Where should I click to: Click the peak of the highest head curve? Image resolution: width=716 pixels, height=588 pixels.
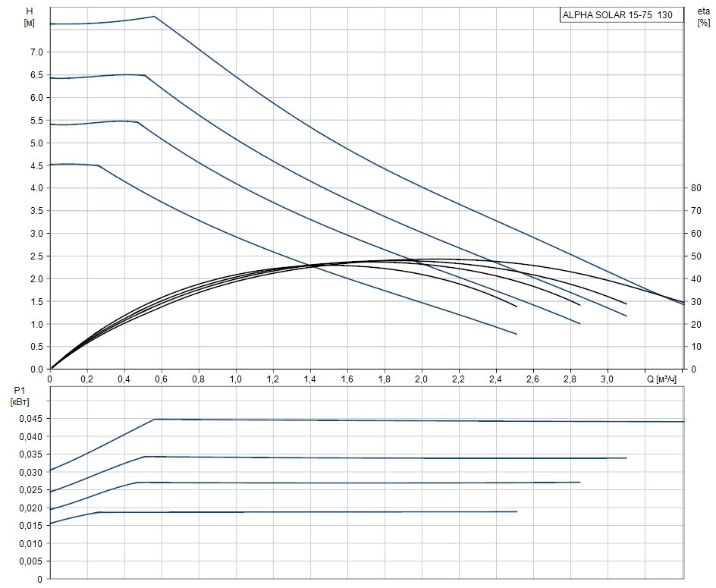(155, 16)
